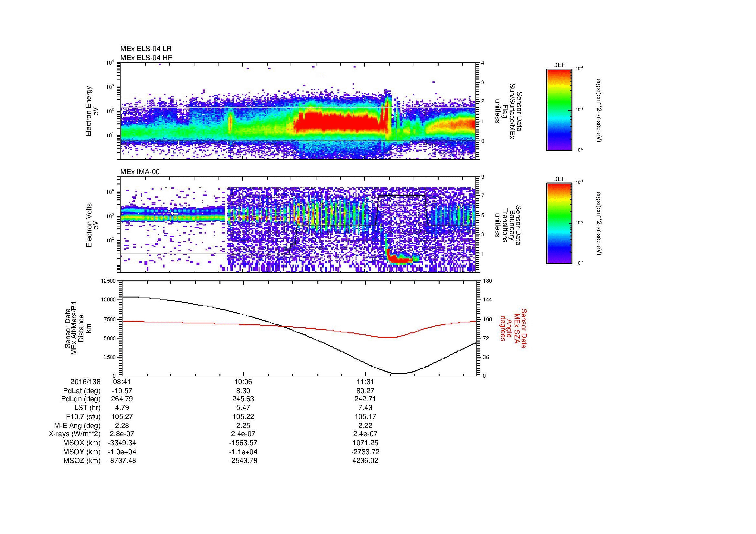Click the PdLat value '80.27'
Screen dimensions: 756x534
pyautogui.click(x=365, y=391)
